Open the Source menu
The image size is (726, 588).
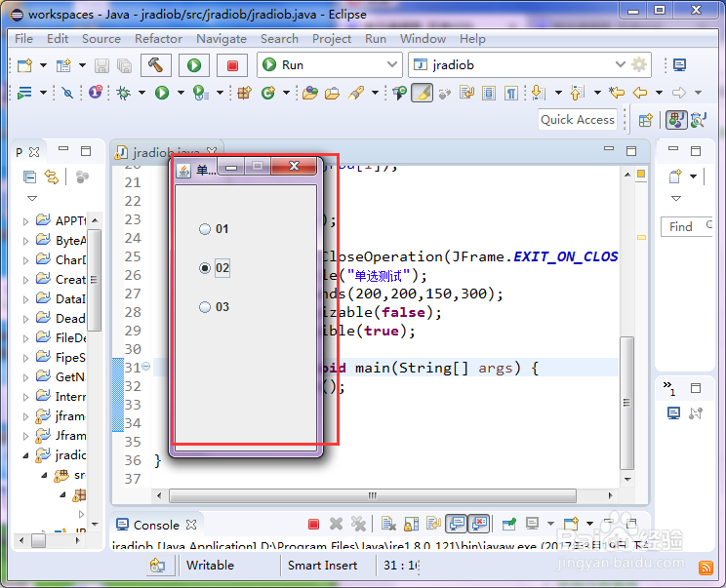(x=101, y=39)
